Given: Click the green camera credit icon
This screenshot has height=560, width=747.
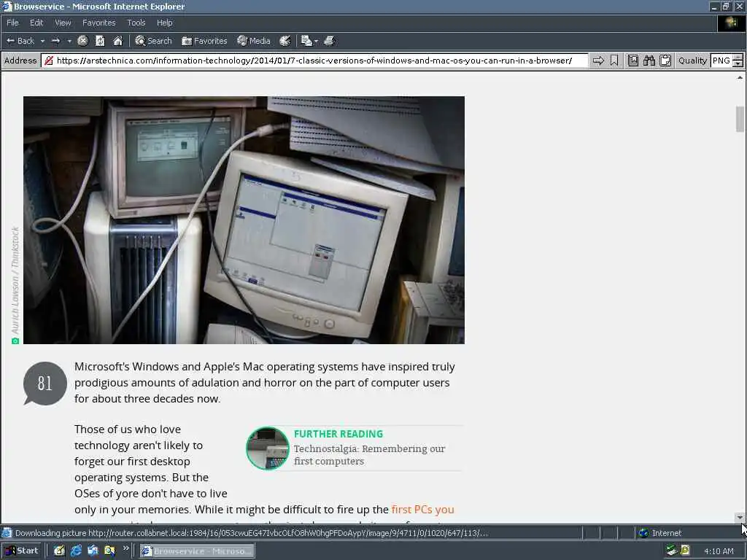Looking at the screenshot, I should point(15,341).
